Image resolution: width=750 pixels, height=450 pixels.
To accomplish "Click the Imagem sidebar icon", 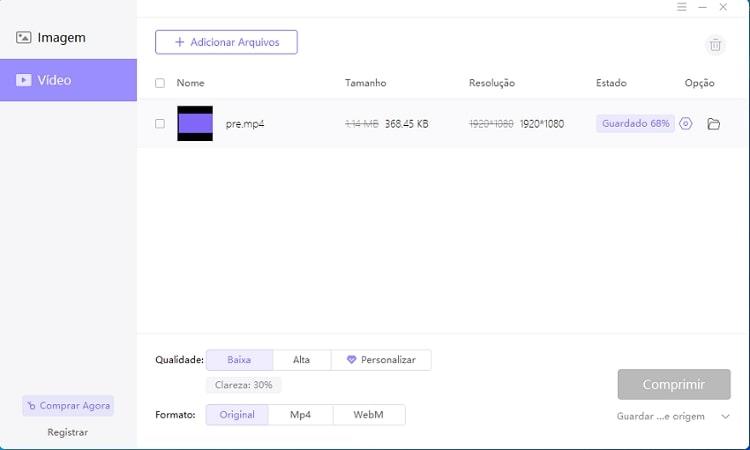I will pos(24,38).
